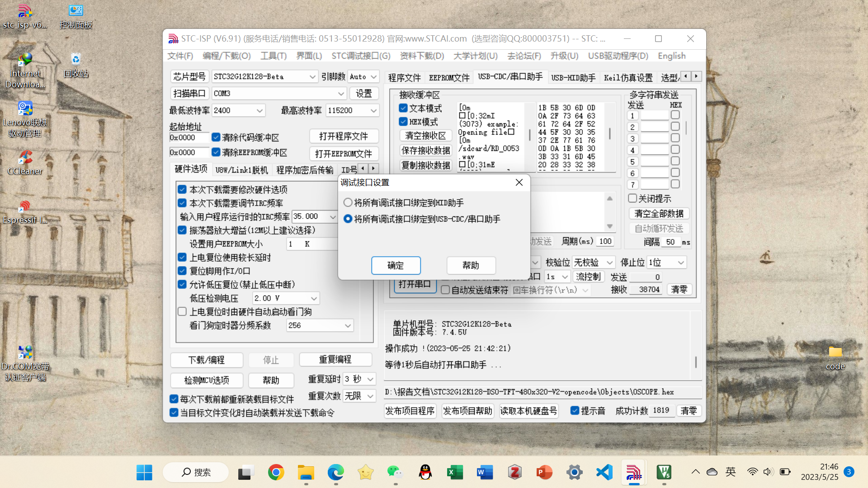Confirm dialog with 确定 button

tap(396, 265)
